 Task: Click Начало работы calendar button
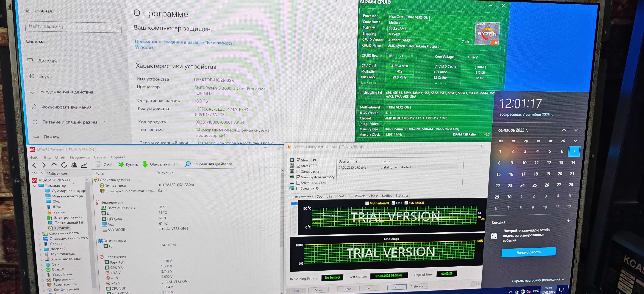click(529, 252)
